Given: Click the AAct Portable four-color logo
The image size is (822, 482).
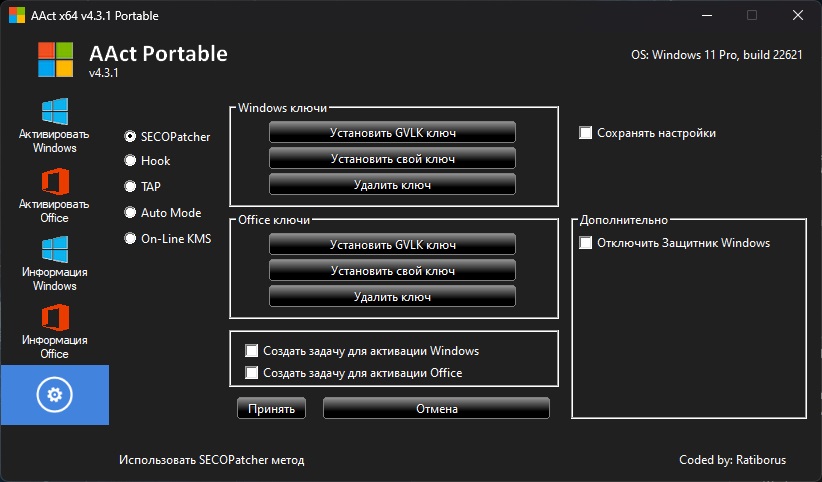Looking at the screenshot, I should (x=56, y=59).
